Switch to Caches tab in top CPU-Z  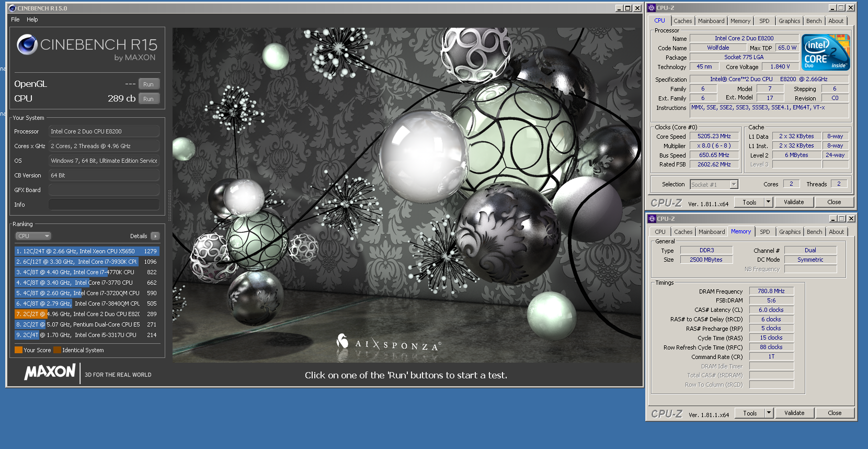click(x=682, y=21)
